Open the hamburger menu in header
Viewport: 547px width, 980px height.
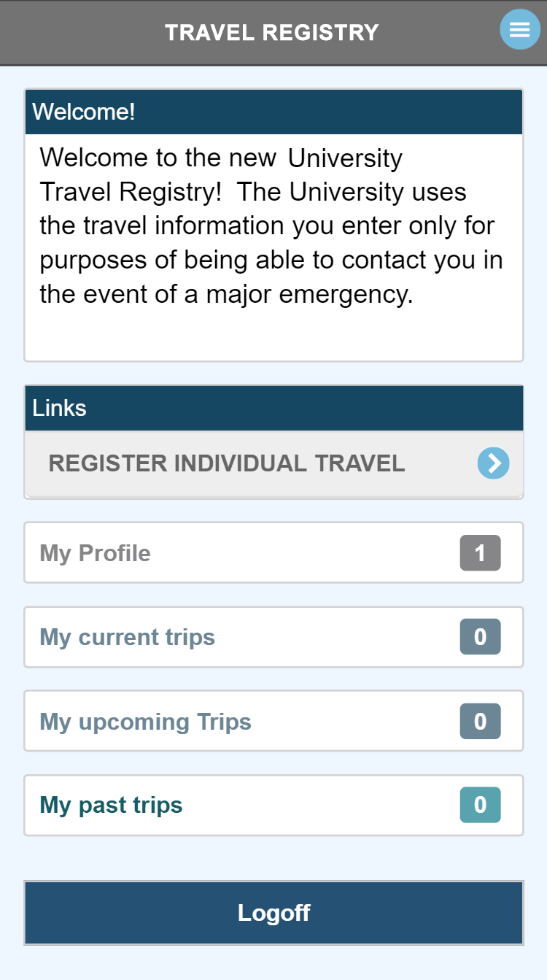(x=519, y=30)
